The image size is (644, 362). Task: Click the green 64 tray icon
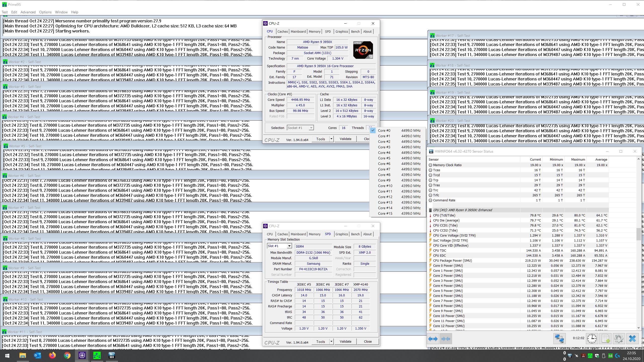click(x=610, y=356)
